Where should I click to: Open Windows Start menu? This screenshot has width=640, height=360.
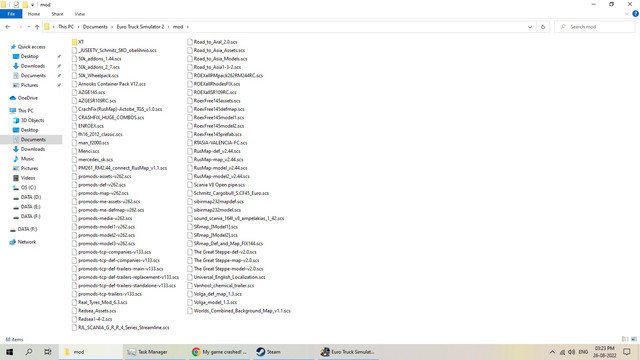point(9,352)
